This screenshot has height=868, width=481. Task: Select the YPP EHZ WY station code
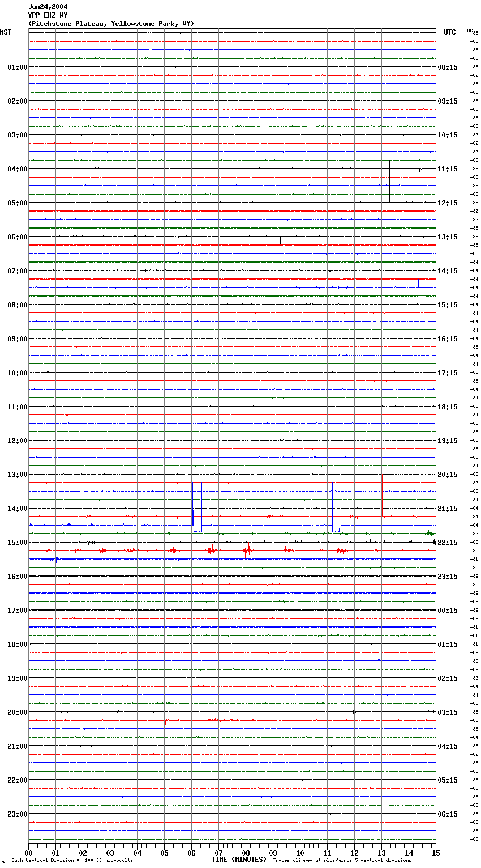[48, 15]
